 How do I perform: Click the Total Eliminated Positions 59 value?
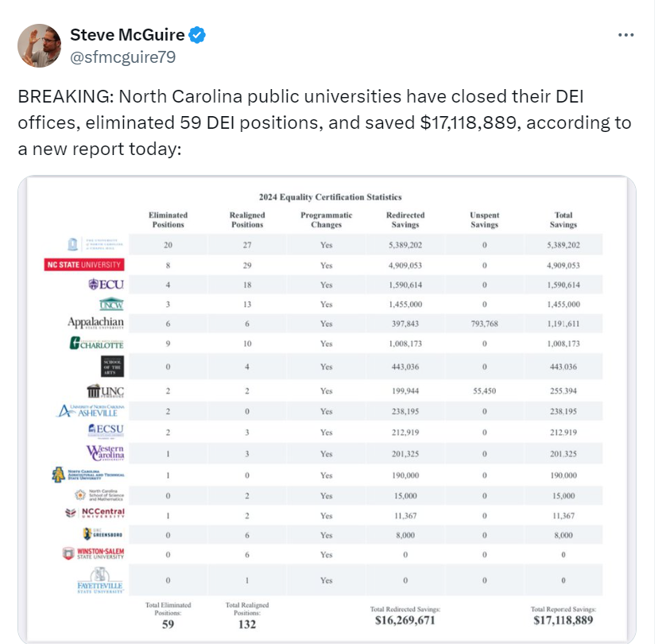point(167,624)
